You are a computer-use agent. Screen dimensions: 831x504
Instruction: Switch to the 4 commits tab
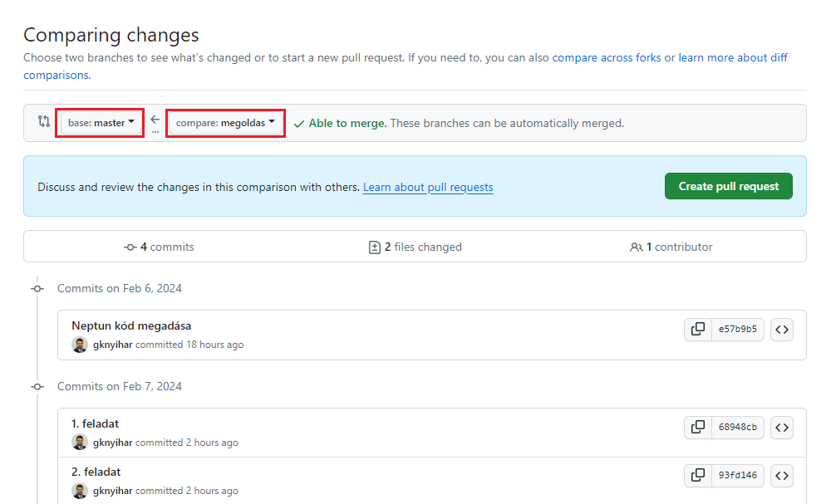click(159, 247)
